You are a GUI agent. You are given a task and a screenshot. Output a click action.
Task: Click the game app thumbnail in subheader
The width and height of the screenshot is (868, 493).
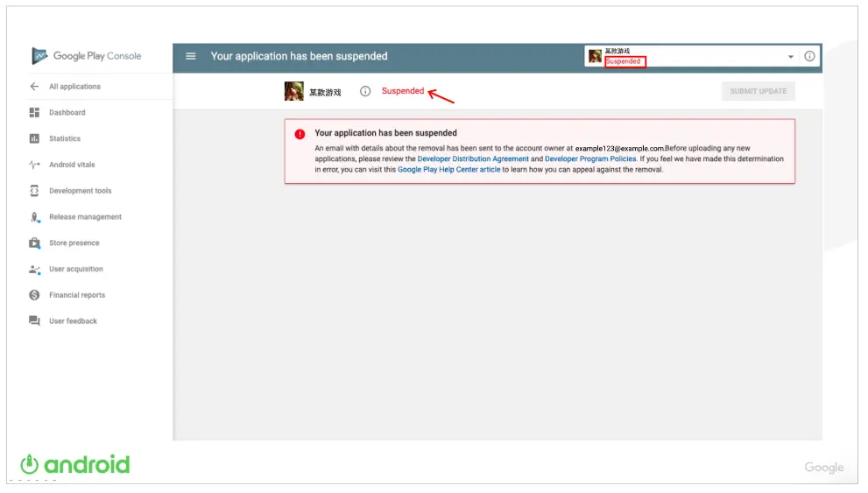(294, 91)
